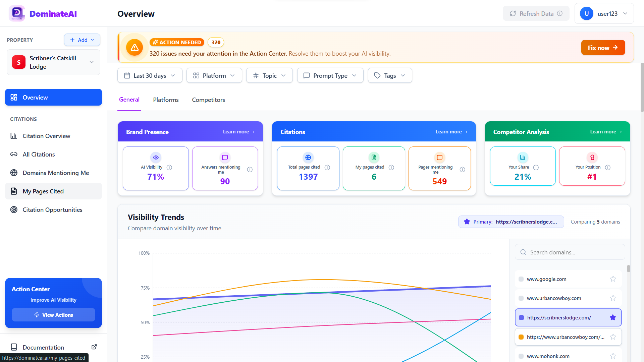644x362 pixels.
Task: Click the domain list scrollbar
Action: [628, 268]
